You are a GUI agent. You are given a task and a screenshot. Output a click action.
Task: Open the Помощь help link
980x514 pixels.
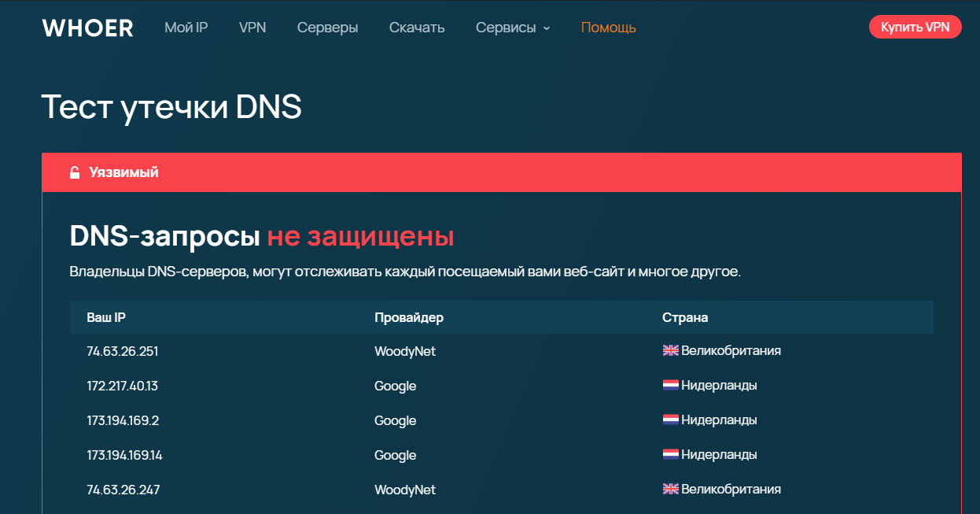608,28
